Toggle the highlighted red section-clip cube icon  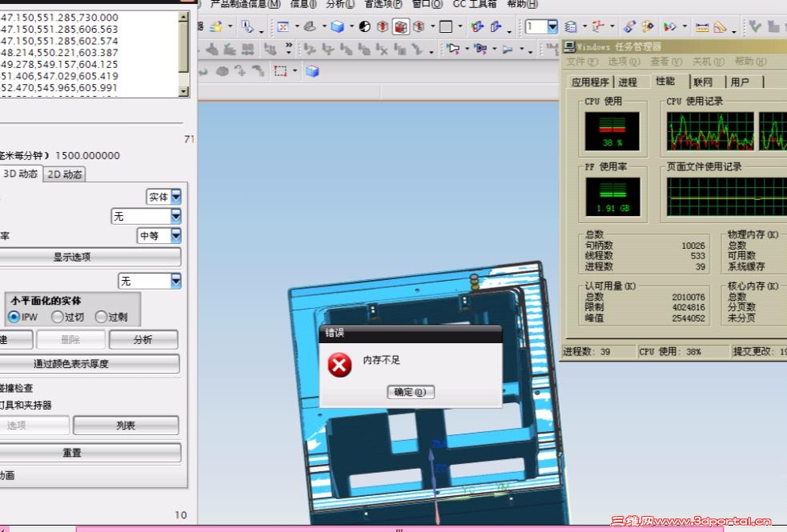400,26
